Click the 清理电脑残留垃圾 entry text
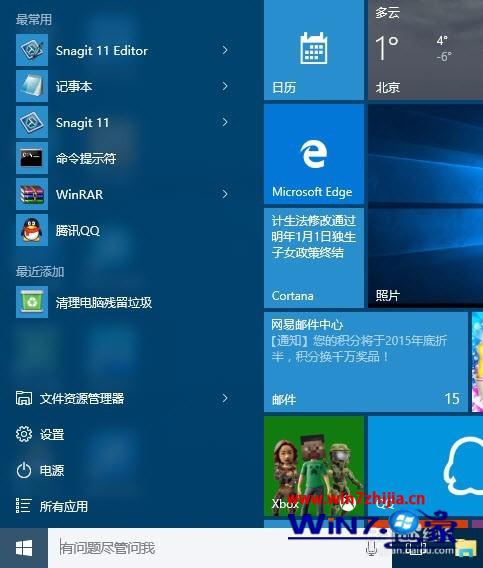This screenshot has width=483, height=568. [x=104, y=302]
